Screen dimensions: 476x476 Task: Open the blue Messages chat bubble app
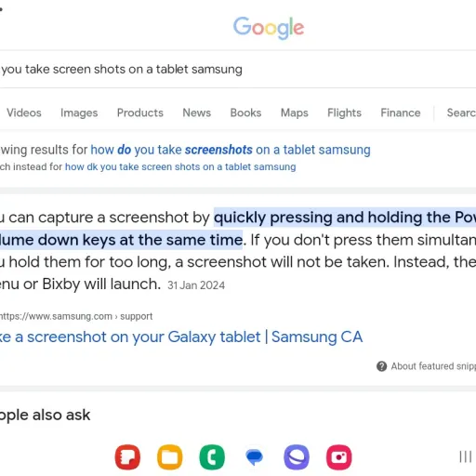click(254, 457)
